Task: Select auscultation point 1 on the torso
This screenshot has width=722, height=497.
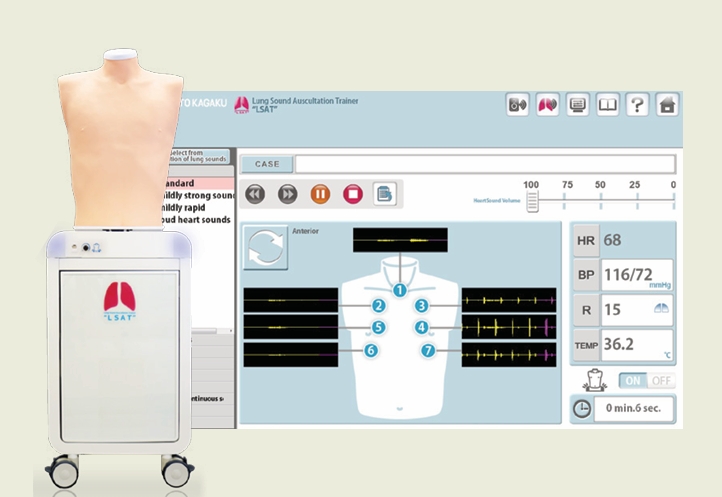Action: (400, 290)
